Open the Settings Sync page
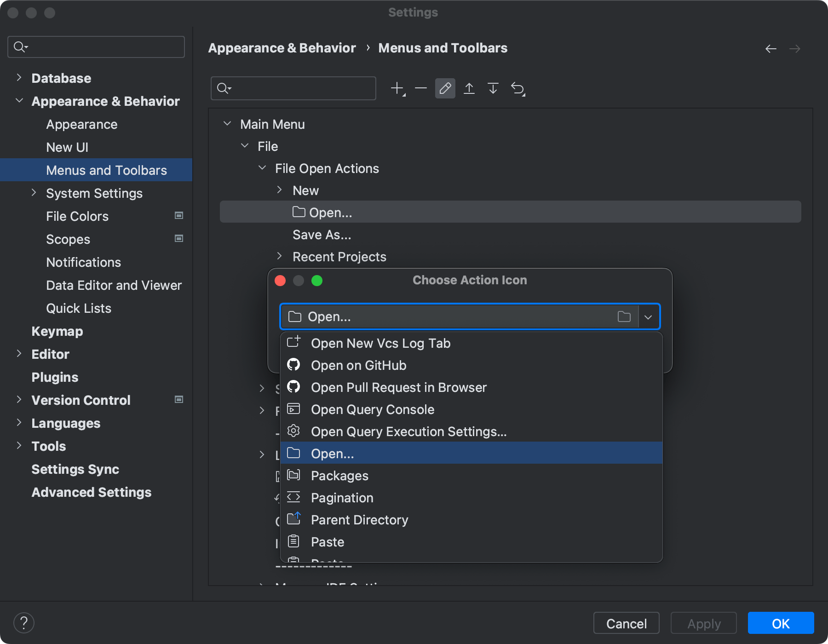The height and width of the screenshot is (644, 828). coord(75,469)
